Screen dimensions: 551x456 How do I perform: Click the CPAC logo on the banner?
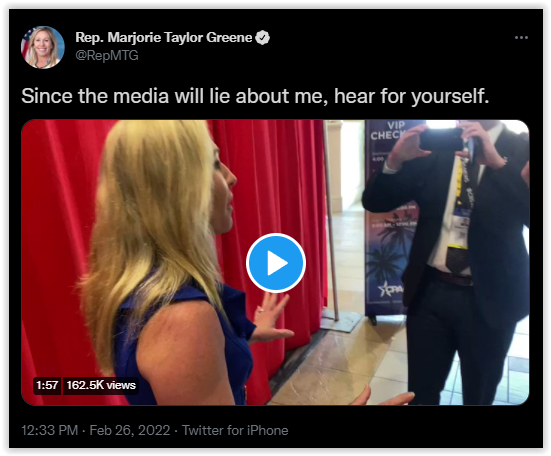click(391, 289)
